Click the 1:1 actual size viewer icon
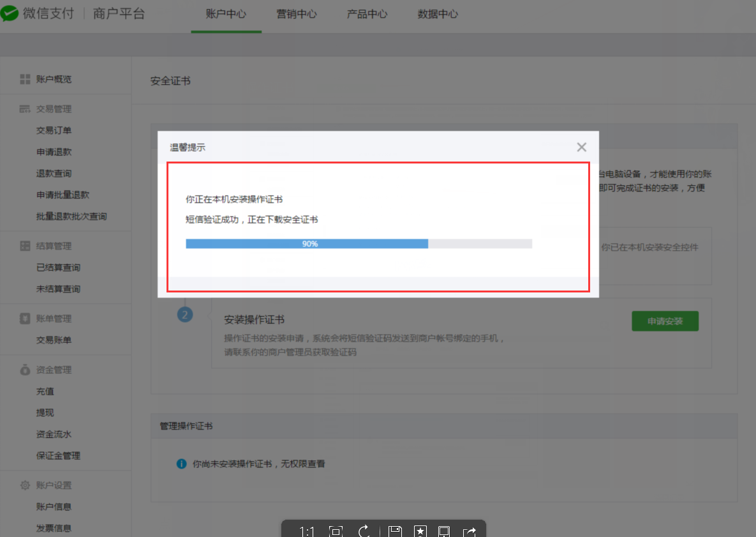 click(x=307, y=531)
